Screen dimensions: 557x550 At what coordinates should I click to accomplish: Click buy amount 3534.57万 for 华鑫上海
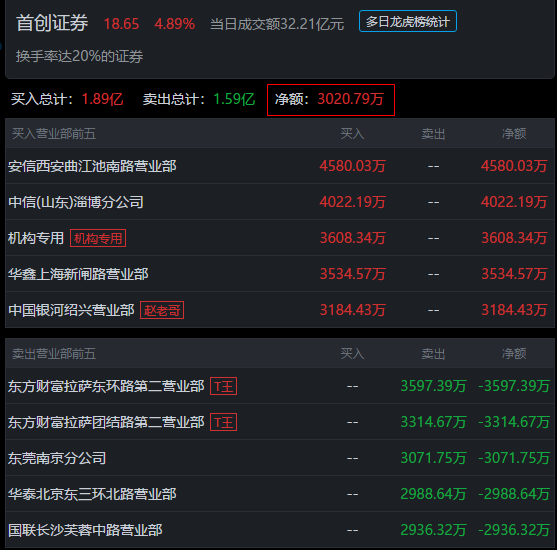tap(352, 274)
